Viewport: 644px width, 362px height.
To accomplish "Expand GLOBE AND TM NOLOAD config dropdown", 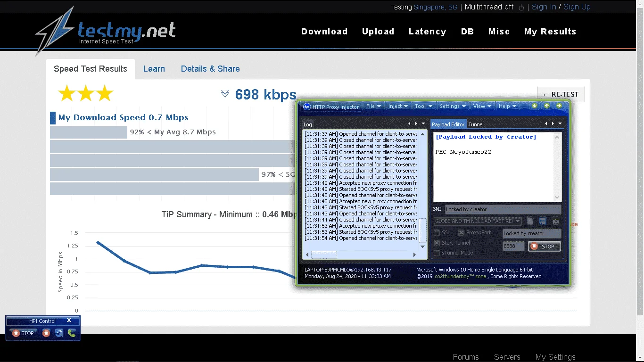I will coord(518,221).
